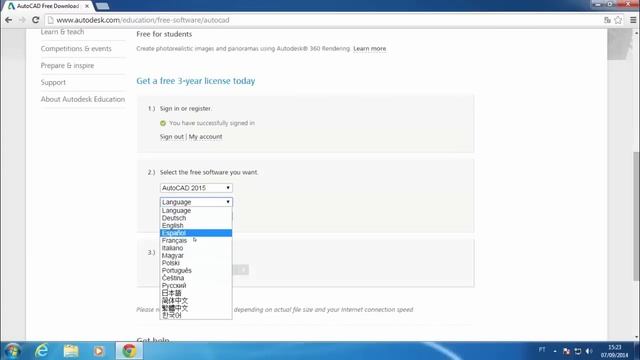Open File Explorer from the taskbar
This screenshot has width=640, height=360.
pos(71,351)
